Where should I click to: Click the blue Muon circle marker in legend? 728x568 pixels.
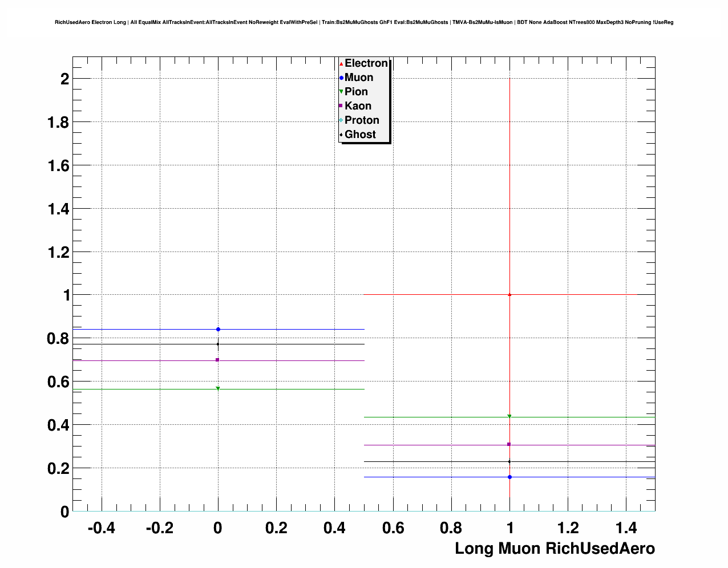[x=341, y=78]
